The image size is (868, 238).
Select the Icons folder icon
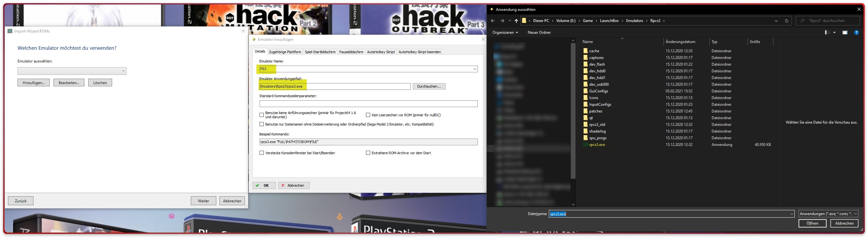coord(586,98)
